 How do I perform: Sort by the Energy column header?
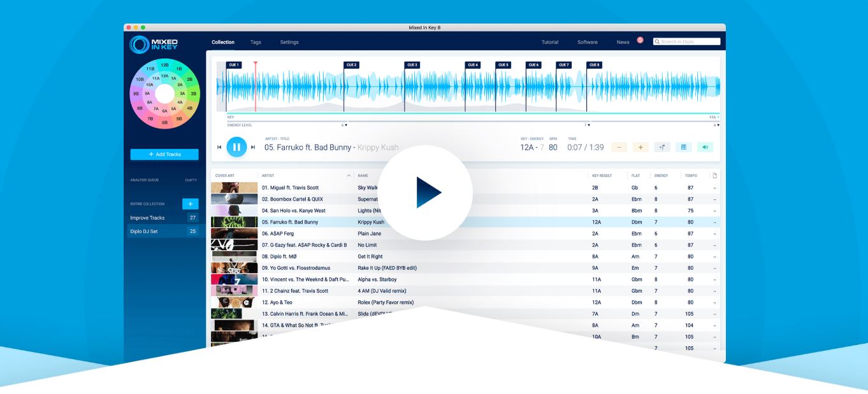(x=661, y=176)
